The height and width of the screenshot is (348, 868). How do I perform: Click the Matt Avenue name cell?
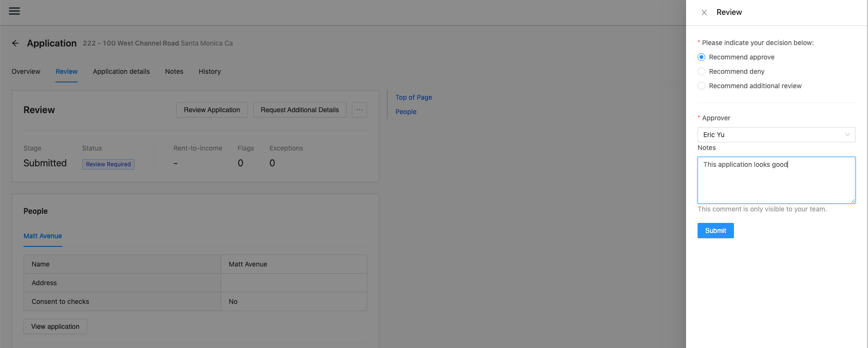[294, 264]
